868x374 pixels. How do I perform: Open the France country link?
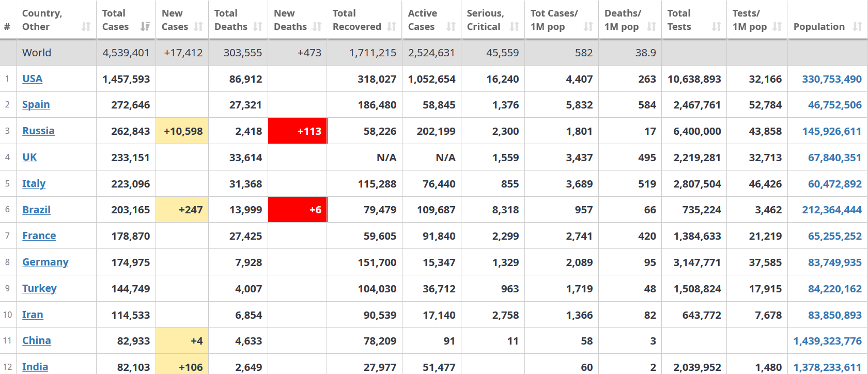[x=39, y=236]
